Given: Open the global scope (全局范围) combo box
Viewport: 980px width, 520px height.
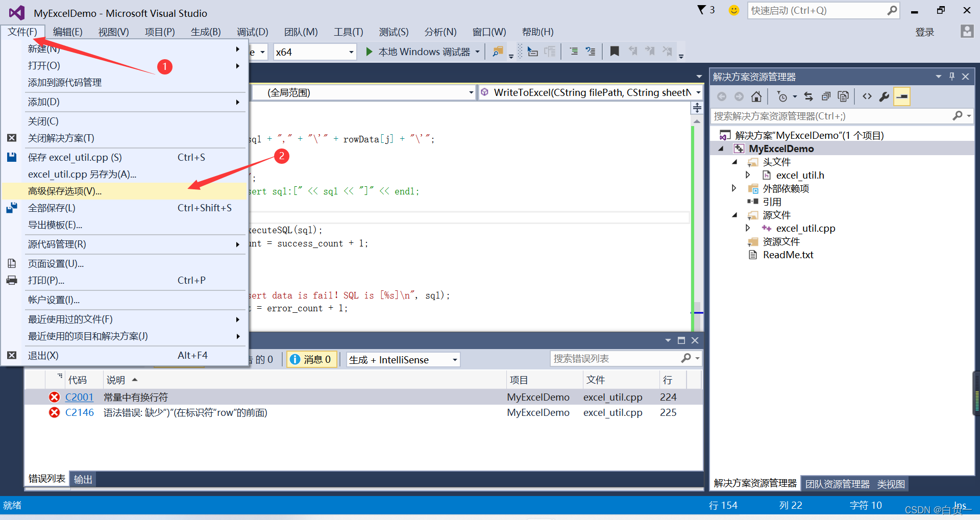Looking at the screenshot, I should (363, 92).
